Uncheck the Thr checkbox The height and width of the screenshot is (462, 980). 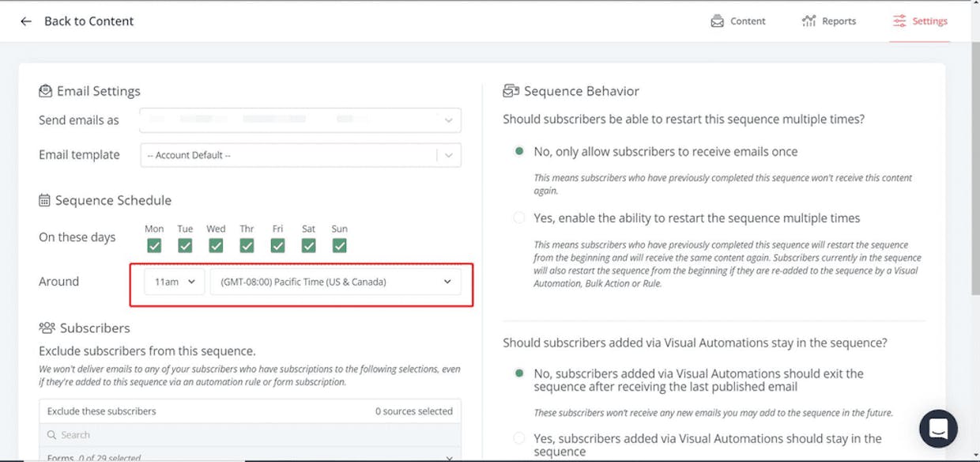click(x=247, y=246)
